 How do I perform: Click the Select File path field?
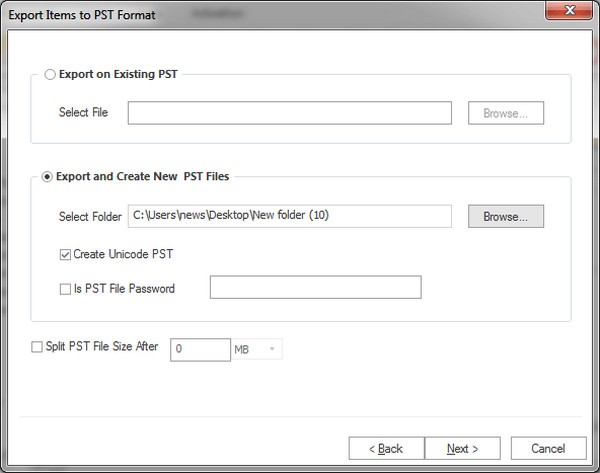[289, 113]
